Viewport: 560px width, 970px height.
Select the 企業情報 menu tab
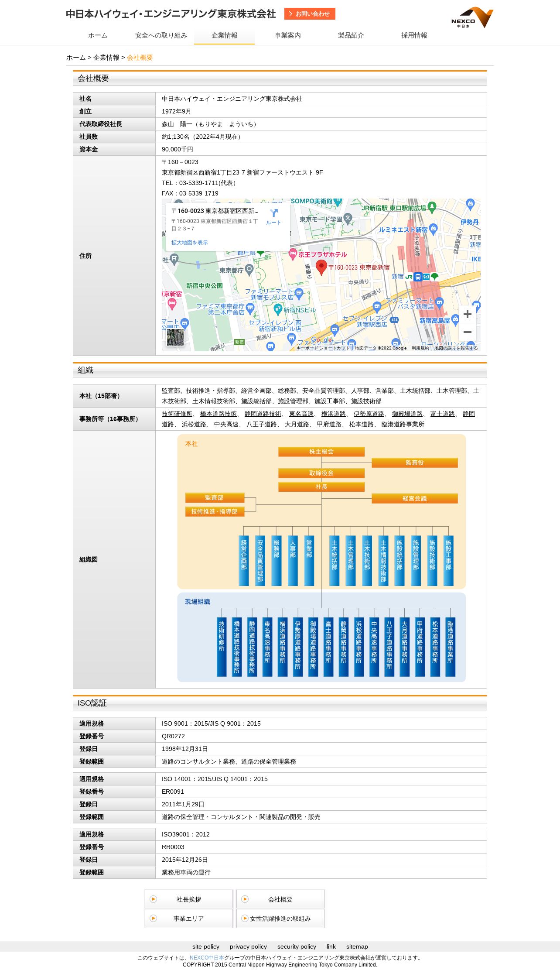(224, 35)
